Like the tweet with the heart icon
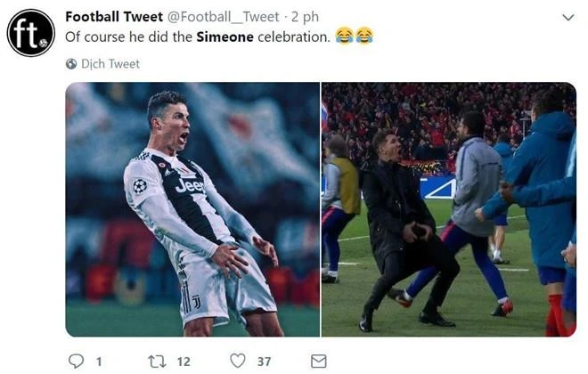This screenshot has height=374, width=588. pos(237,360)
